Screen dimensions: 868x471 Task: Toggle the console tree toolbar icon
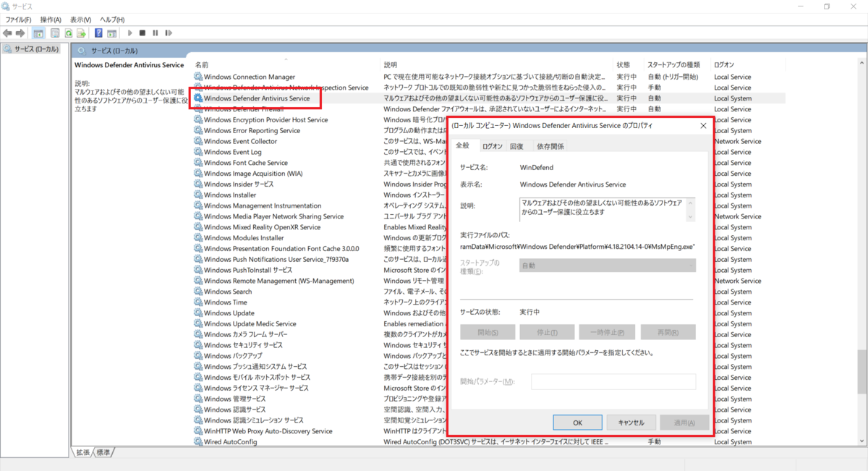click(x=38, y=33)
